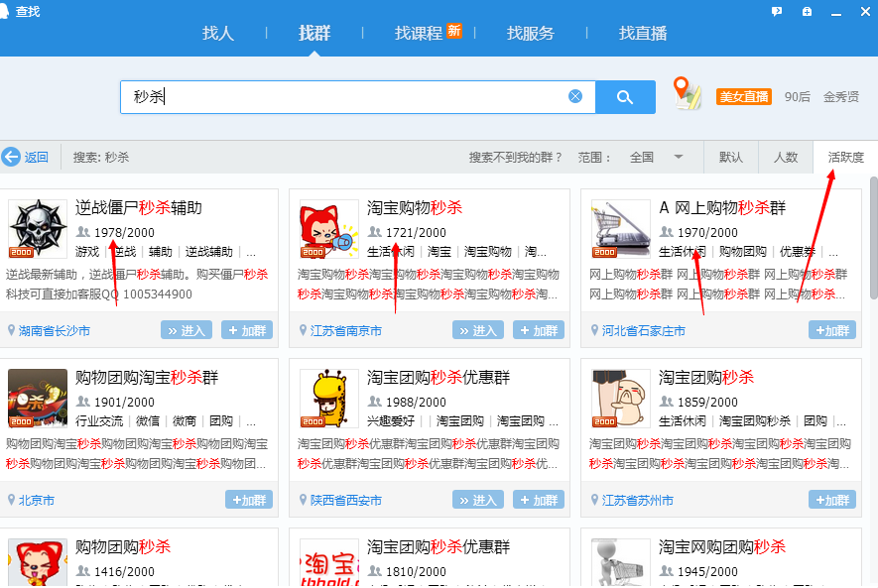Screen dimensions: 878x588
Task: Open the A 网上购物秒杀群 group title
Action: (x=722, y=207)
